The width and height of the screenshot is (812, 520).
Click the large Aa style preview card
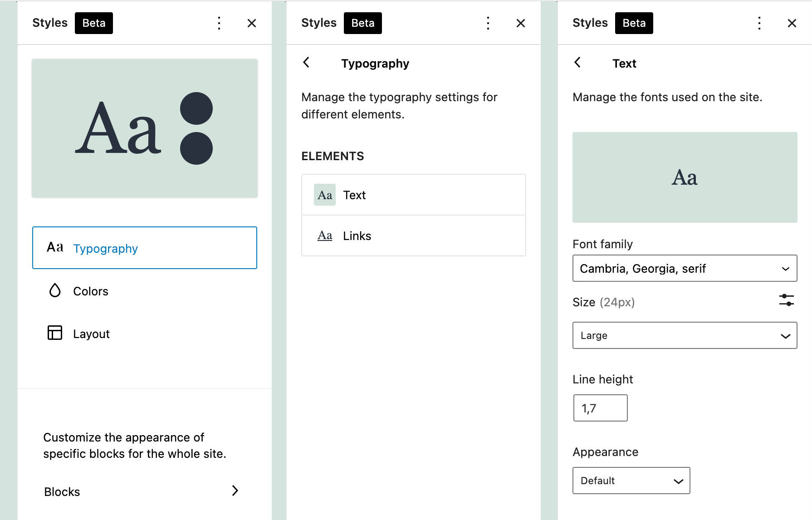tap(144, 128)
